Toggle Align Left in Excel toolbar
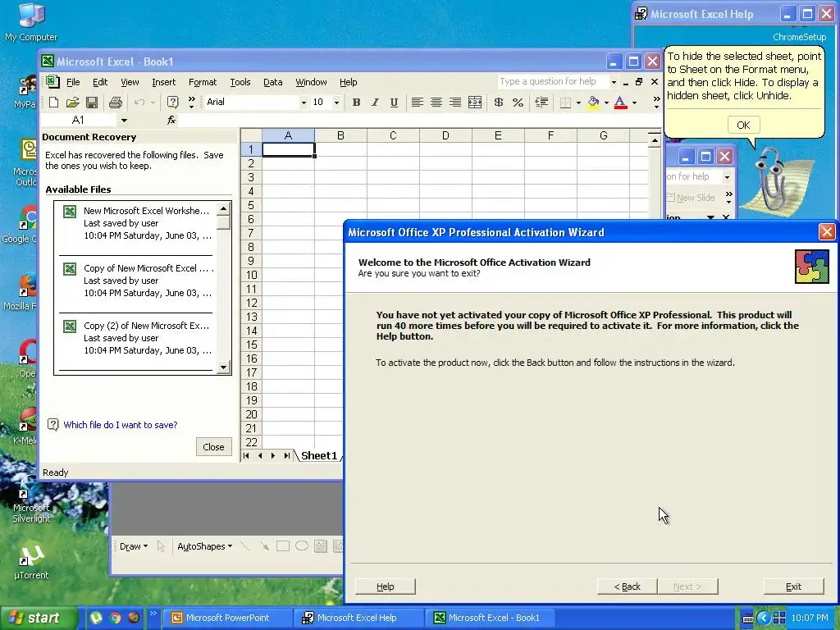 [418, 103]
